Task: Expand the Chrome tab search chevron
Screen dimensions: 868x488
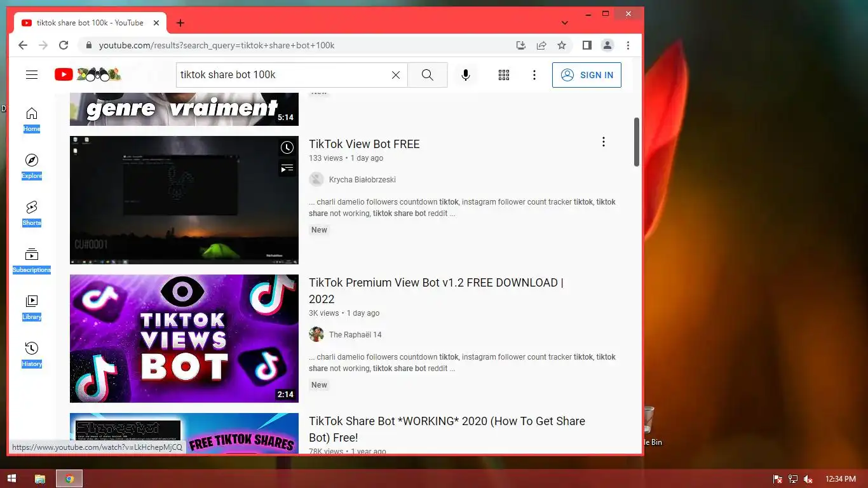Action: pyautogui.click(x=565, y=23)
